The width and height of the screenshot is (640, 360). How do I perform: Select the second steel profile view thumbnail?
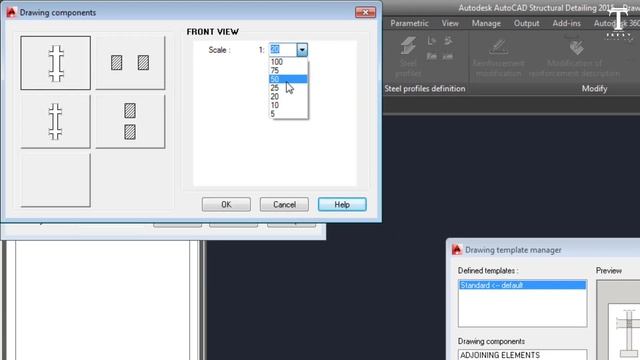click(56, 122)
